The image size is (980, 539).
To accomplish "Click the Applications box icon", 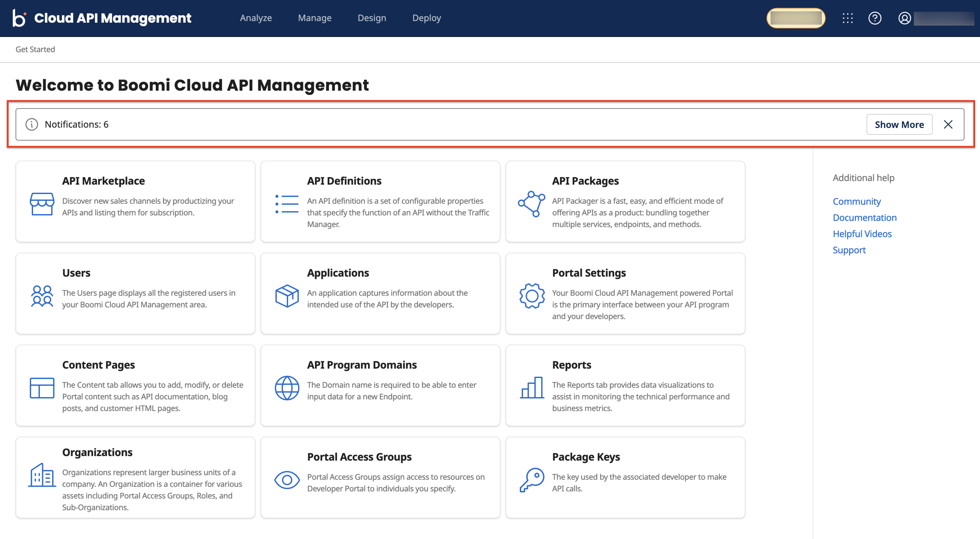I will coord(287,296).
